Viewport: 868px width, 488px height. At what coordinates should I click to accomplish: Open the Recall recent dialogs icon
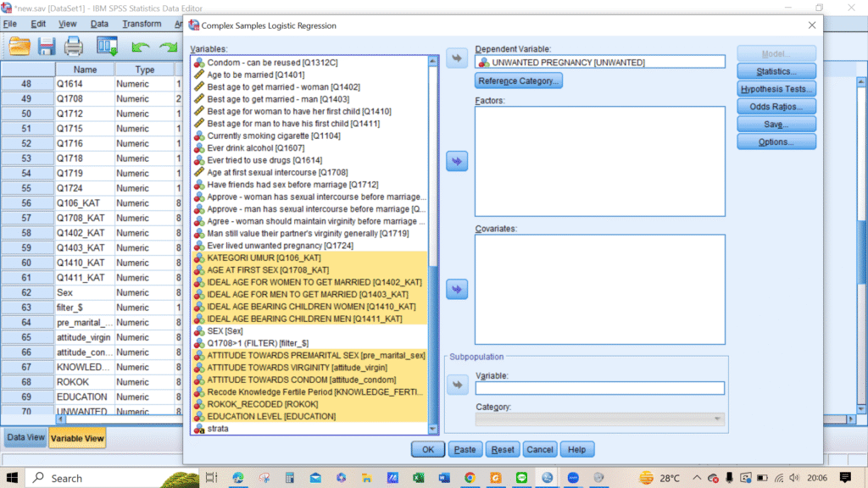point(107,46)
